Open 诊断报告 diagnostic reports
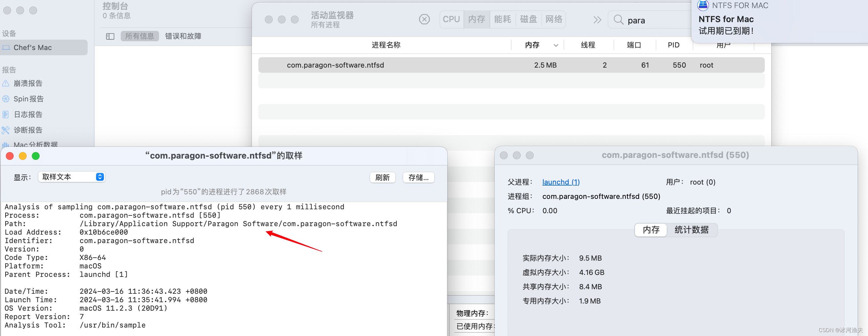The width and height of the screenshot is (868, 336). (x=28, y=130)
